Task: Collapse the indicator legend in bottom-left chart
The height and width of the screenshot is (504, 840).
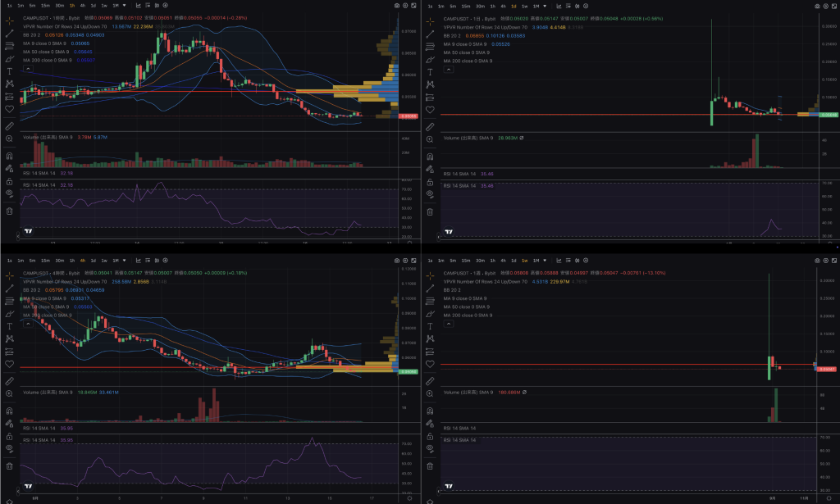Action: (x=28, y=325)
